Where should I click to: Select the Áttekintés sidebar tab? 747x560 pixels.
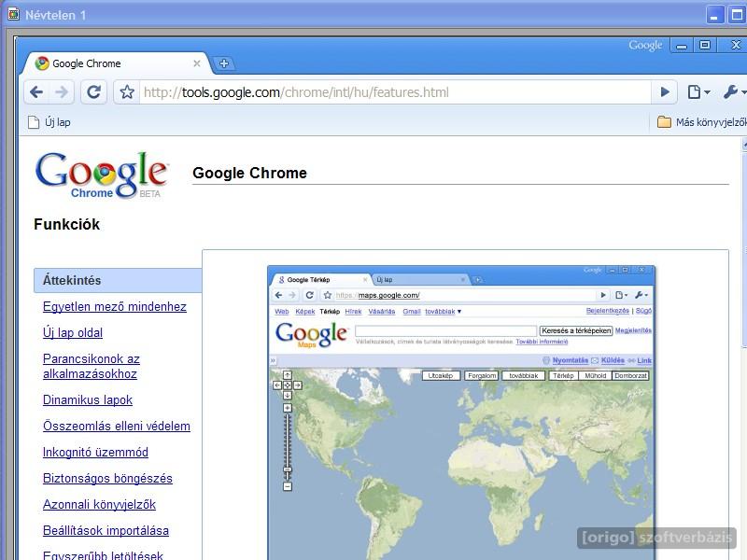point(118,281)
